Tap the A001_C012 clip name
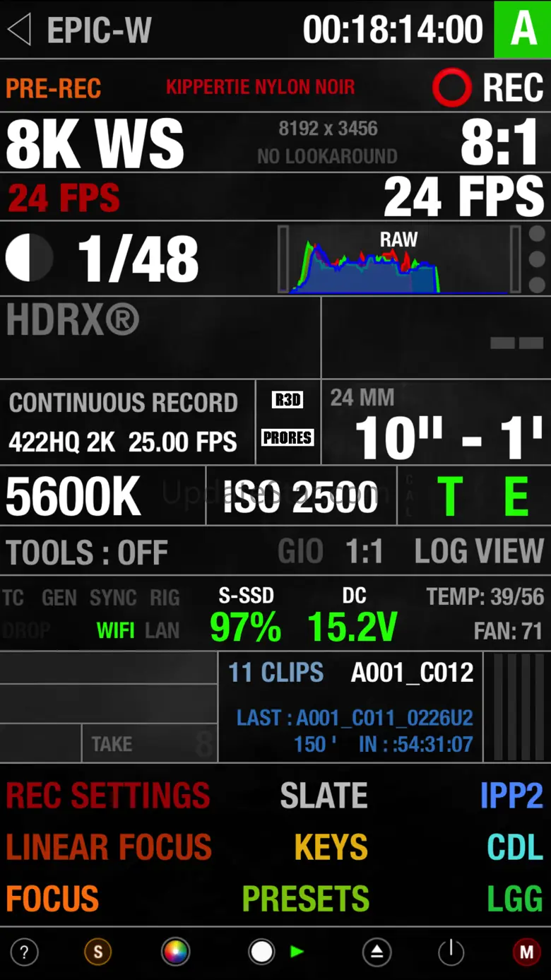Image resolution: width=551 pixels, height=980 pixels. (412, 673)
